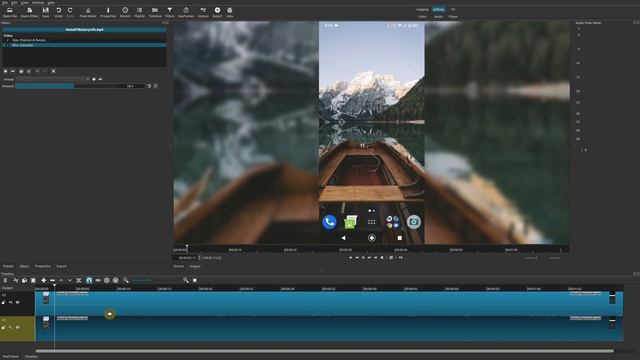Show the Timeline panel from toolbar
The image size is (640, 360).
pyautogui.click(x=155, y=12)
